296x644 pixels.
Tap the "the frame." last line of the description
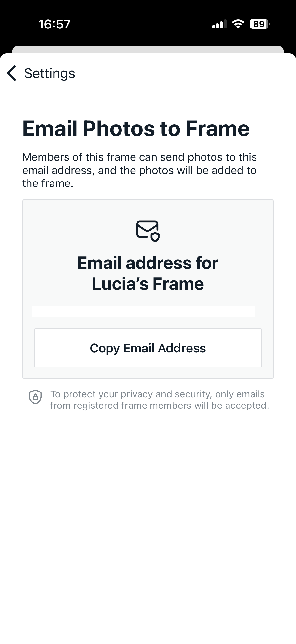pyautogui.click(x=48, y=183)
